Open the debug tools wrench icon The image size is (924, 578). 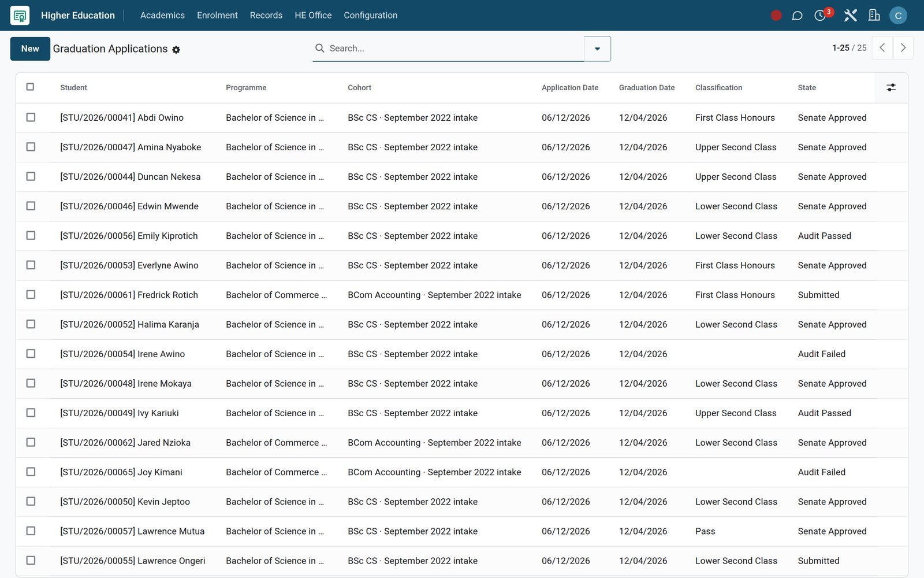850,16
